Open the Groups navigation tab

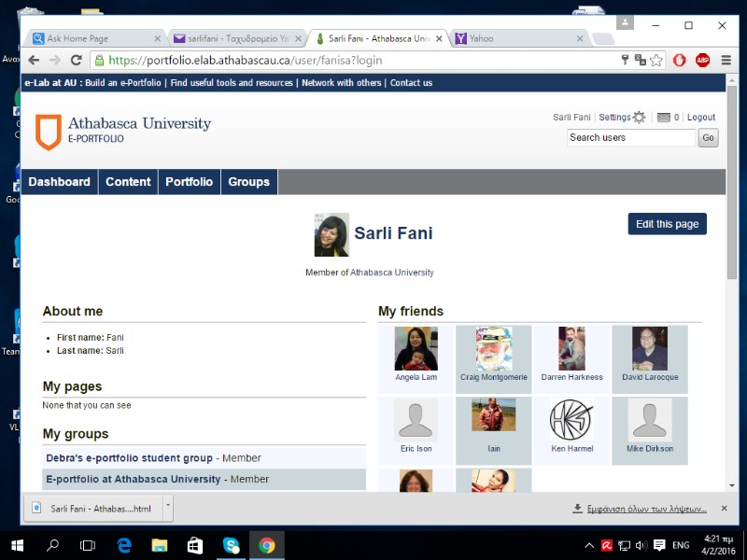248,182
